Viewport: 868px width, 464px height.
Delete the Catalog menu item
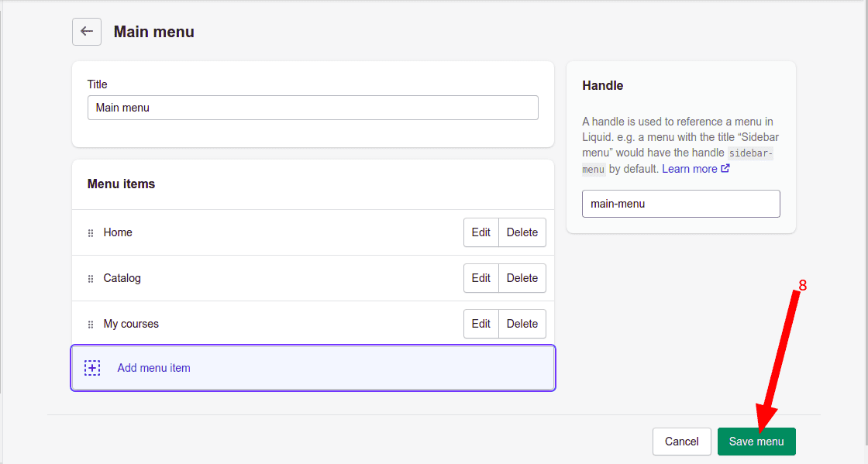(522, 278)
